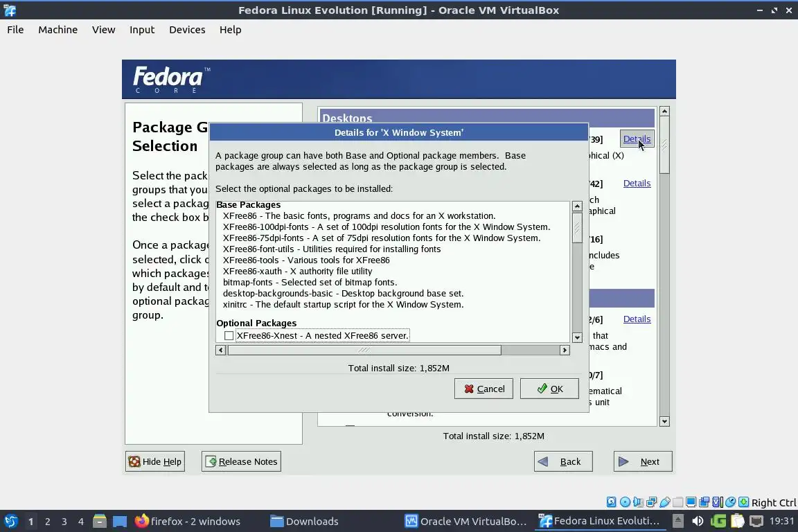Screen dimensions: 798x532
Task: Click the 19:31 clock in the taskbar
Action: click(781, 521)
